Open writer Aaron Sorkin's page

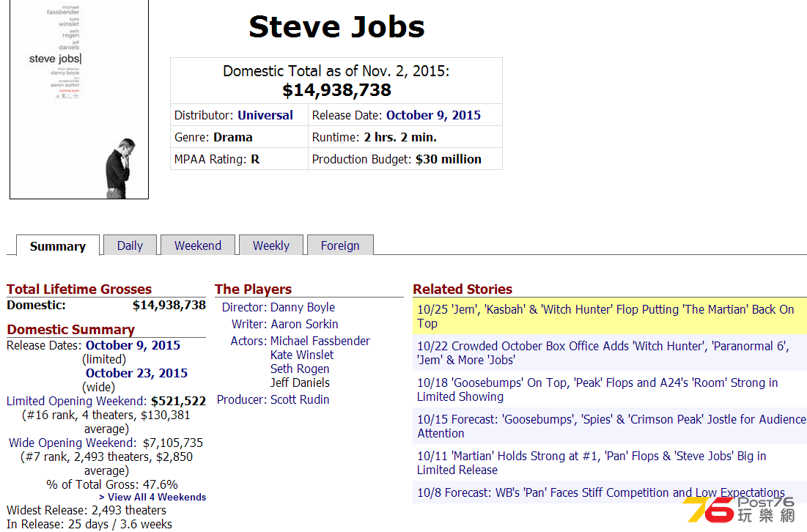(304, 324)
